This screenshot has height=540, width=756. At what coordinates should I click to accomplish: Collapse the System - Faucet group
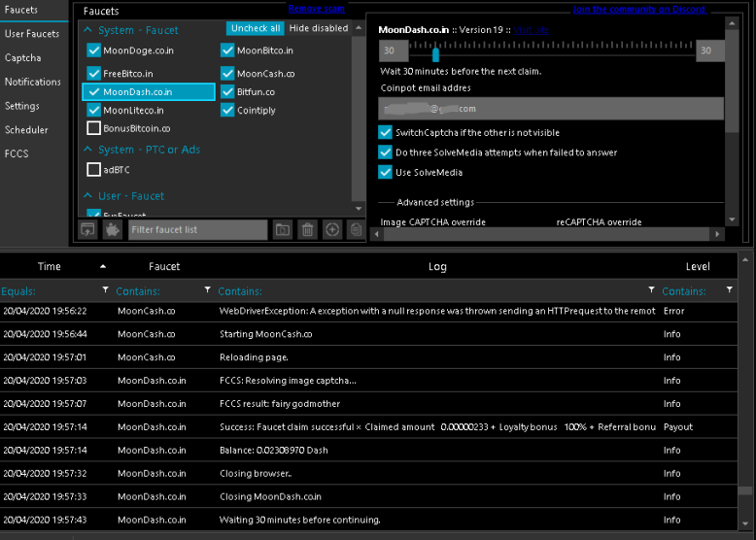(x=88, y=30)
